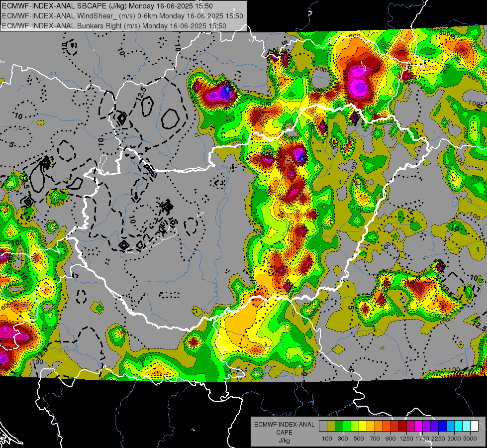Pick the white swatch in CAPE legend

click(x=474, y=426)
